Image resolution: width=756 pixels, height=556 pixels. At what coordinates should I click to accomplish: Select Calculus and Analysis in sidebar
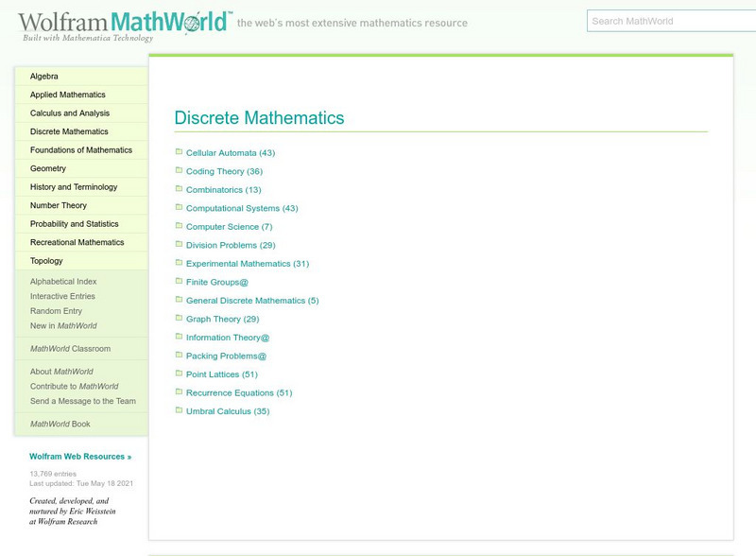point(81,113)
